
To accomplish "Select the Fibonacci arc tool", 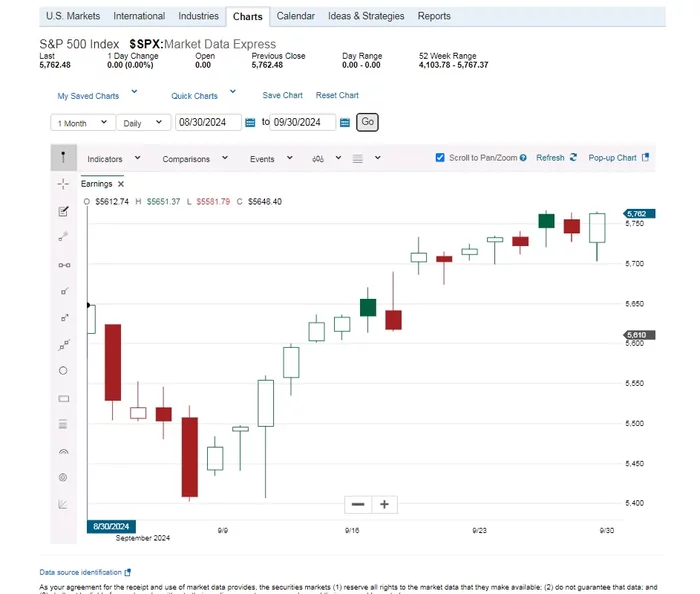I will 63,452.
